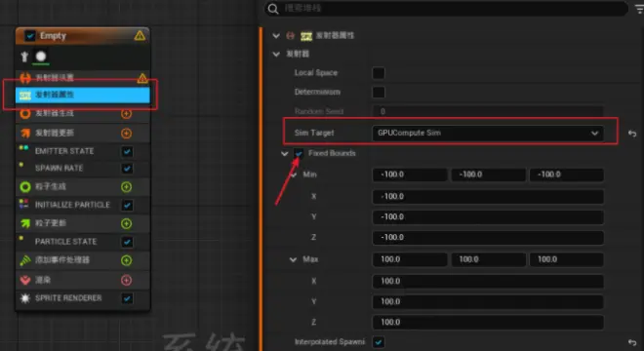Add module with 发射器生成 plus button

tap(127, 114)
